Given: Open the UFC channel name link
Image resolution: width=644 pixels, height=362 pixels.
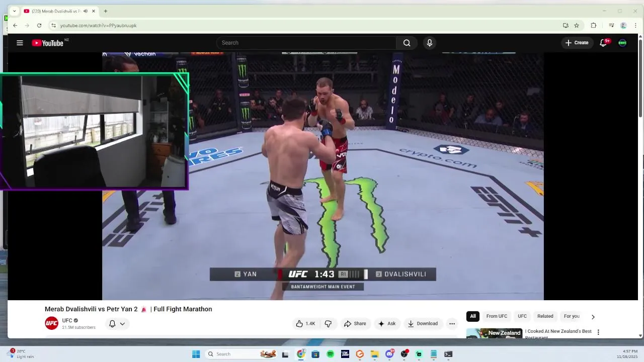Looking at the screenshot, I should 67,320.
